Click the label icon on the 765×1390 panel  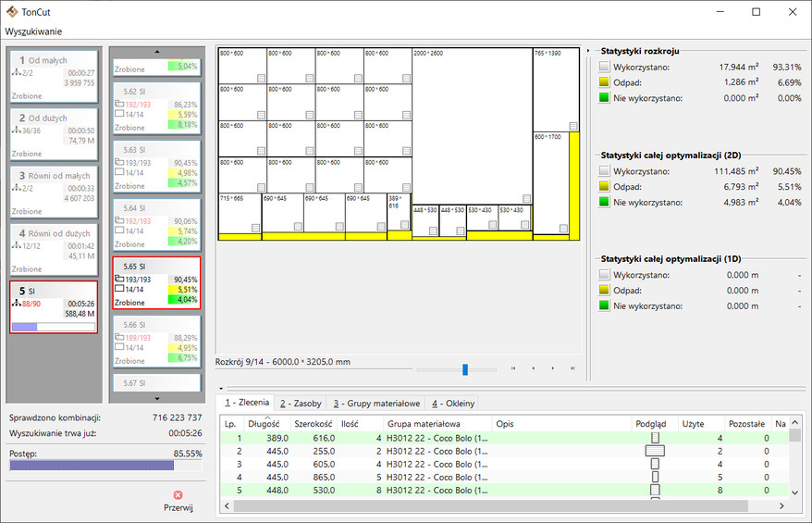point(572,126)
